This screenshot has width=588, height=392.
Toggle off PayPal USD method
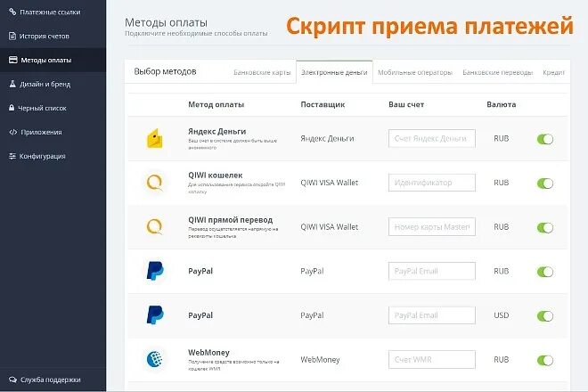[545, 316]
